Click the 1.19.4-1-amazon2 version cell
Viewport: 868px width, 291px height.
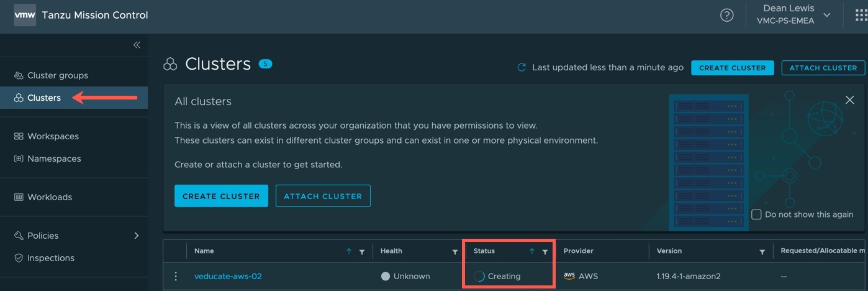(x=689, y=276)
